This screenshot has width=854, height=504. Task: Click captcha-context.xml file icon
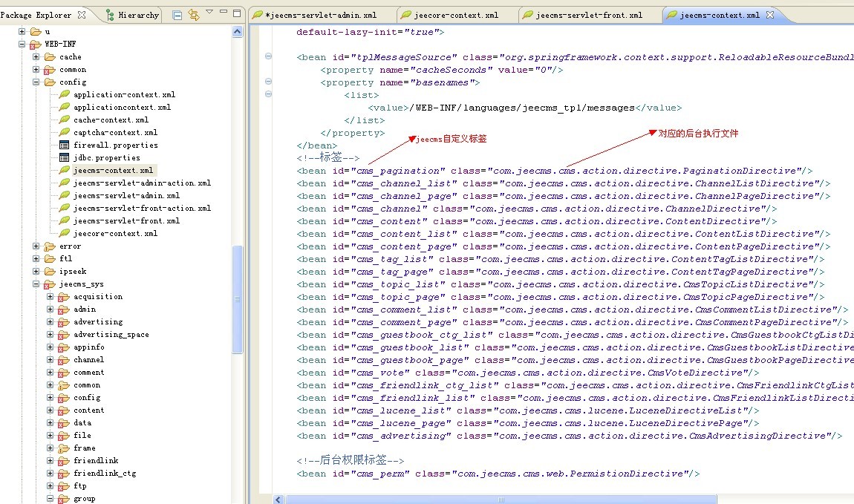65,131
